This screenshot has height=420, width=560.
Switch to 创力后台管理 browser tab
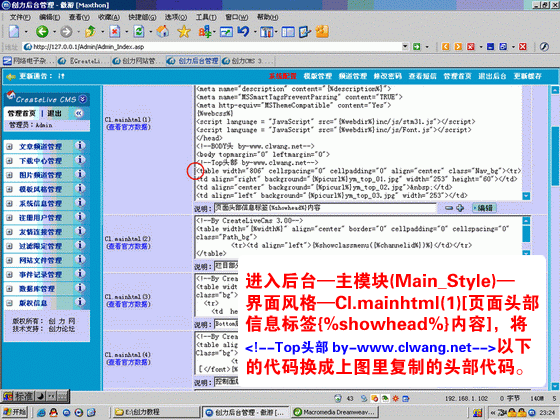(193, 61)
